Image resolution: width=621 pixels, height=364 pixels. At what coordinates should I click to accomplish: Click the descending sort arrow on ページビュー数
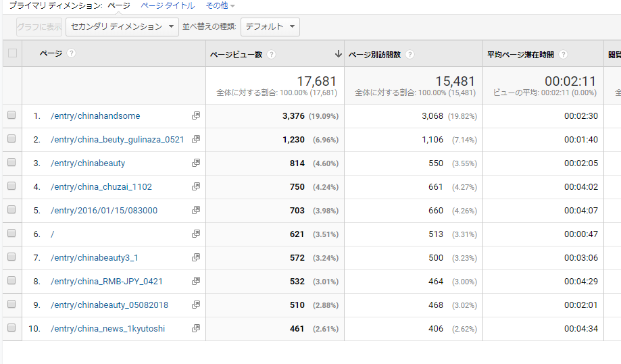(x=338, y=54)
